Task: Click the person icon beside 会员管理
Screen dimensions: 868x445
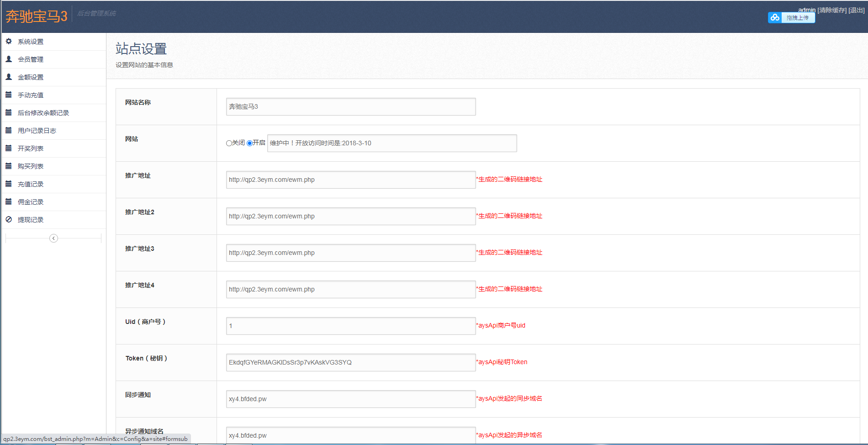Action: click(x=9, y=59)
